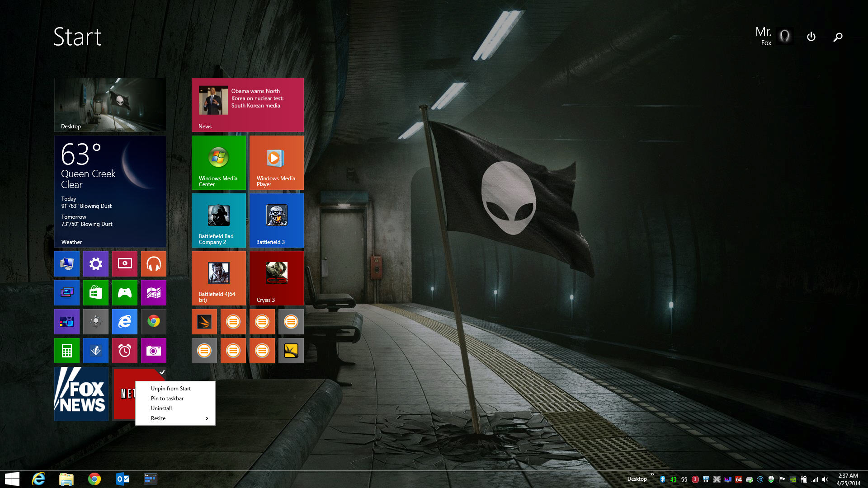Open the Remote Desktop monitors tile
The width and height of the screenshot is (868, 488).
click(66, 292)
